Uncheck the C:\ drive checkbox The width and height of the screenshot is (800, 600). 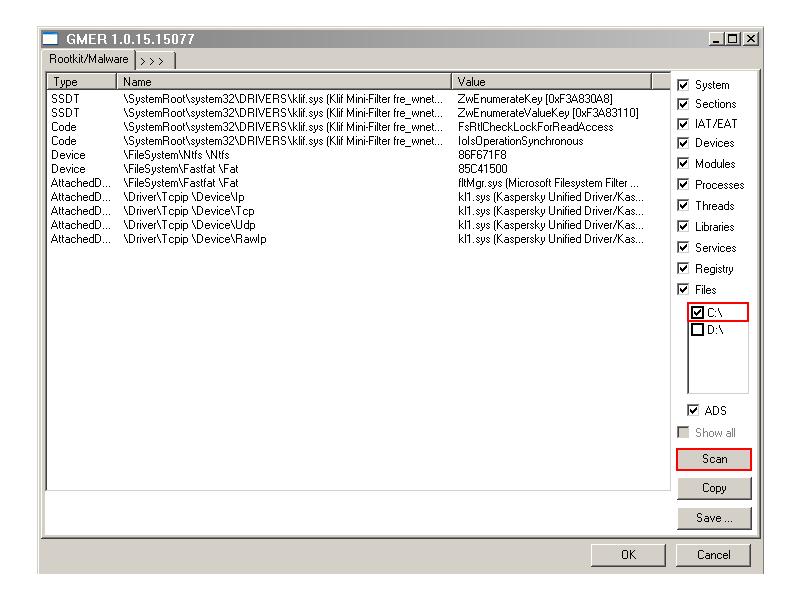coord(698,313)
